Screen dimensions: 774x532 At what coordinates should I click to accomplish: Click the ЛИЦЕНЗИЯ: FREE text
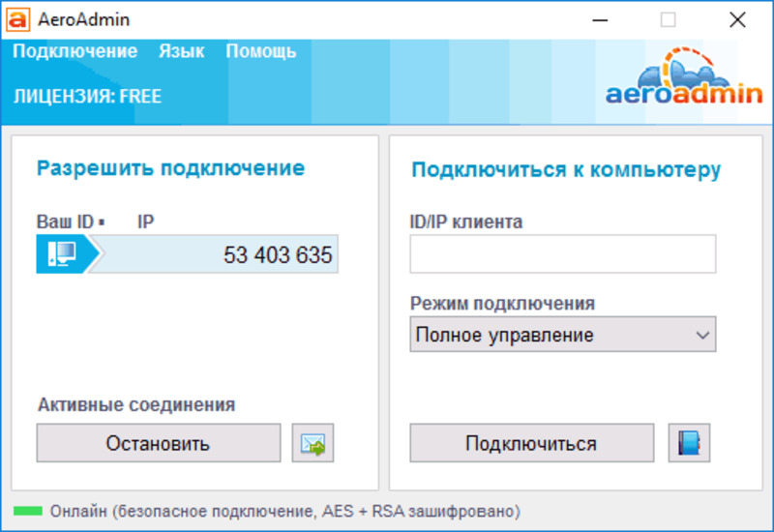(87, 96)
